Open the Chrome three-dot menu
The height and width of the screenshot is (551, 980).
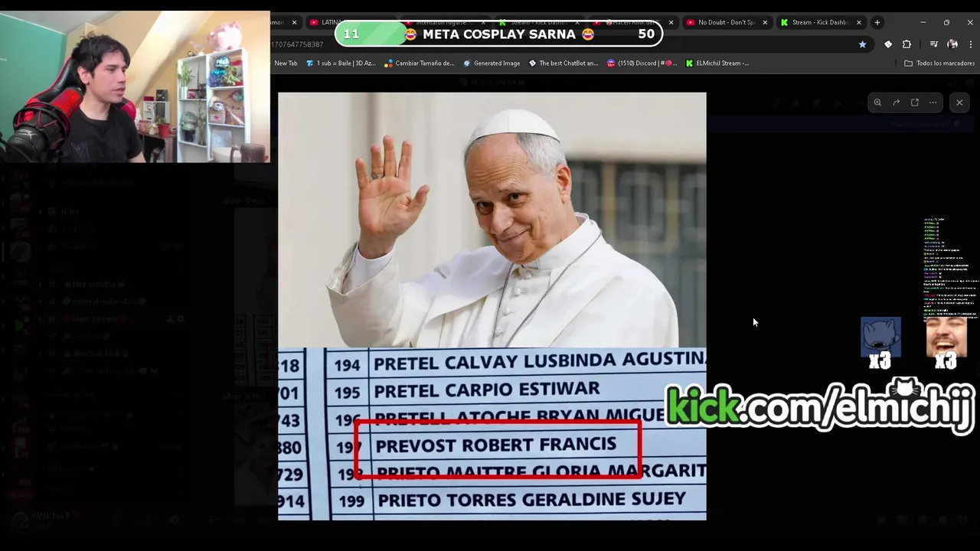tap(970, 44)
